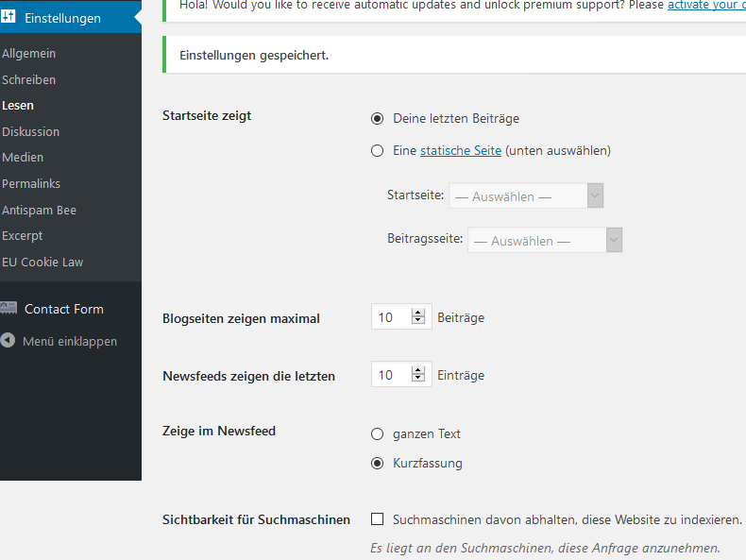
Task: Click the Menü einklappen arrow icon
Action: pos(8,340)
